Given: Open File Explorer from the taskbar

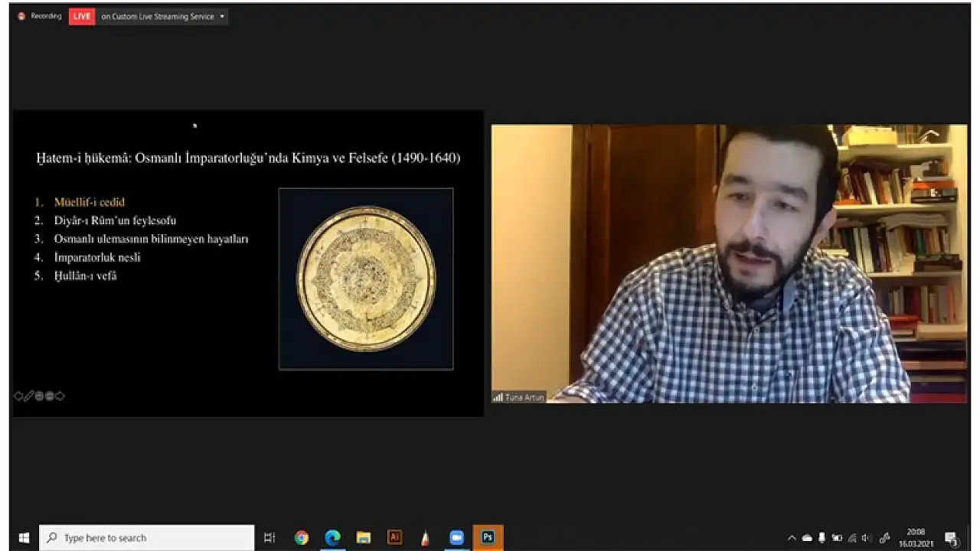Looking at the screenshot, I should [364, 537].
